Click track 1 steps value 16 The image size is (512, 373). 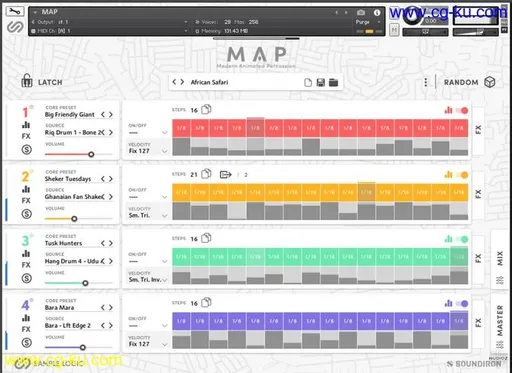[194, 110]
